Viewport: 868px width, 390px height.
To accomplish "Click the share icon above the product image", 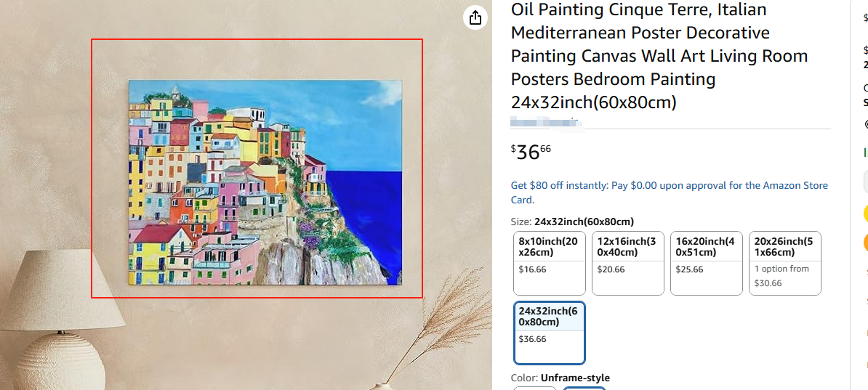I will click(475, 17).
